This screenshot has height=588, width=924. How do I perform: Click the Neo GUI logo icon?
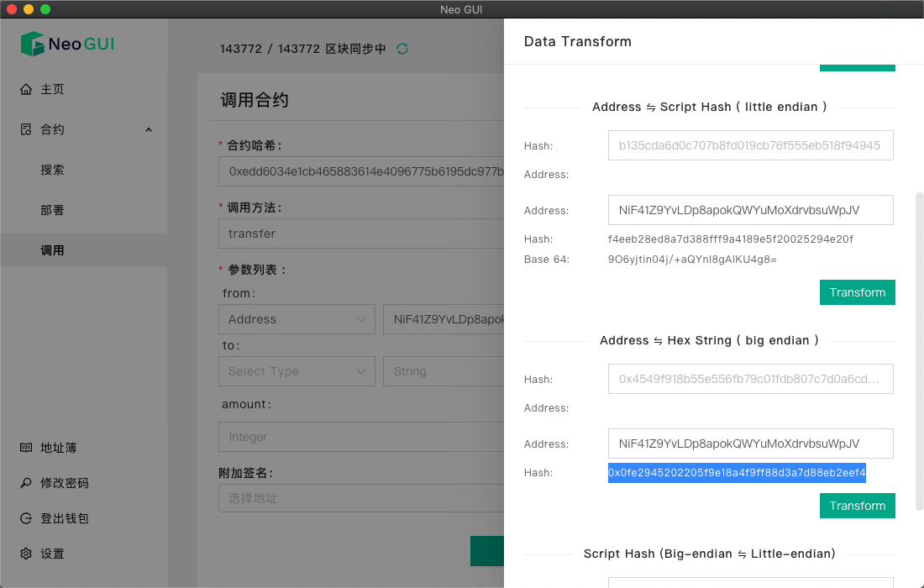point(32,44)
